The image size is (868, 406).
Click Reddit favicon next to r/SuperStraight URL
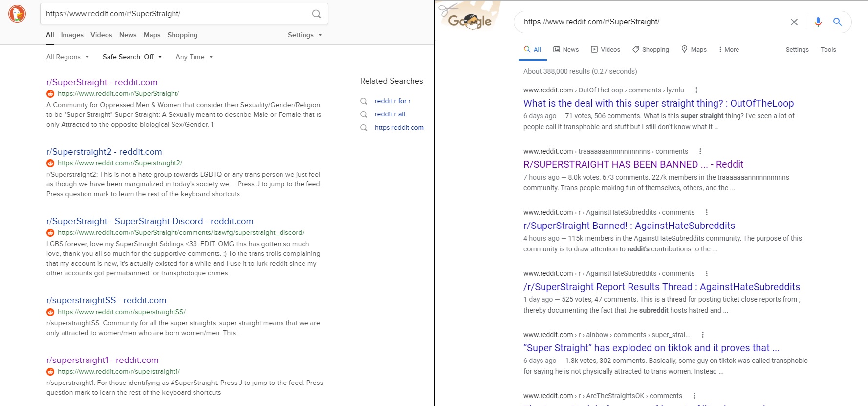pyautogui.click(x=50, y=94)
